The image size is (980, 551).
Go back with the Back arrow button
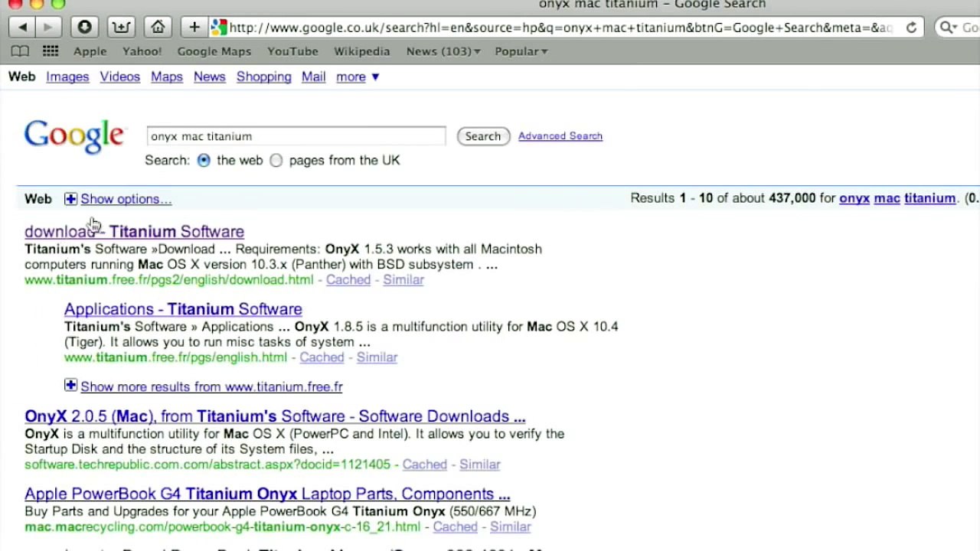[23, 28]
